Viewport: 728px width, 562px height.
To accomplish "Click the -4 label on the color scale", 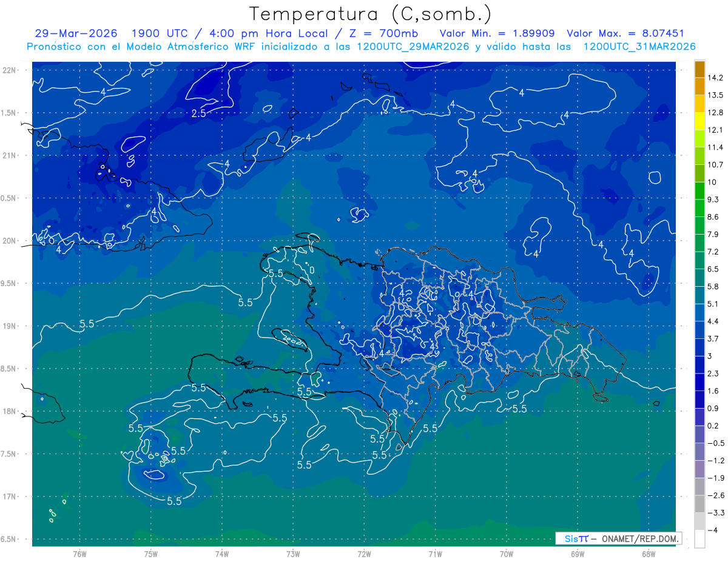I will (713, 530).
